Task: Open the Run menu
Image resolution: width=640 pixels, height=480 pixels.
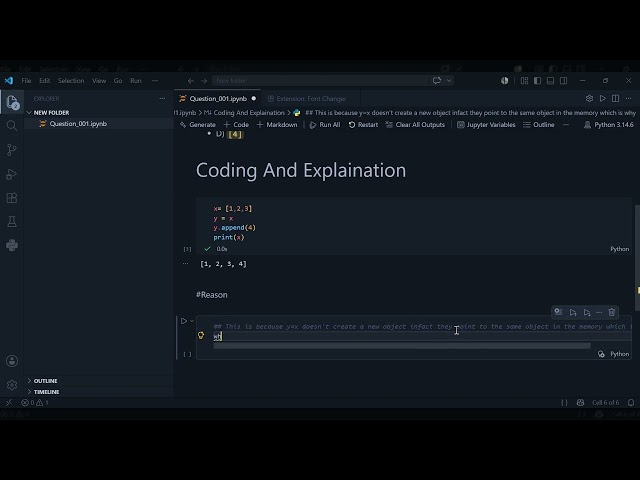Action: [x=136, y=81]
